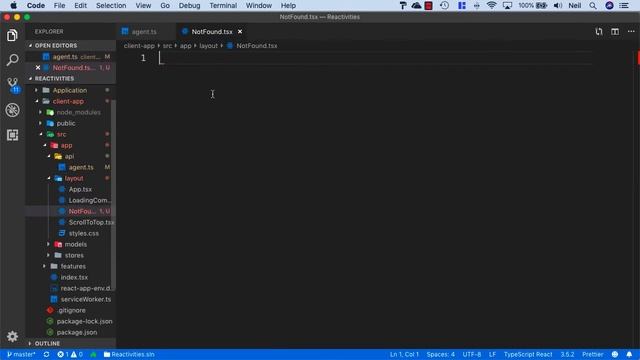Change file encoding UTF-8
Viewport: 640px width, 360px height.
click(x=471, y=354)
